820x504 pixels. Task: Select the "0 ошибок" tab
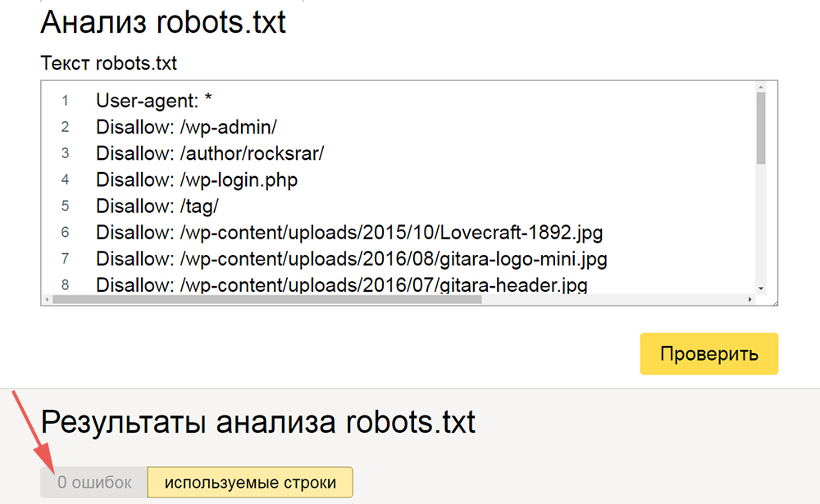pyautogui.click(x=93, y=483)
